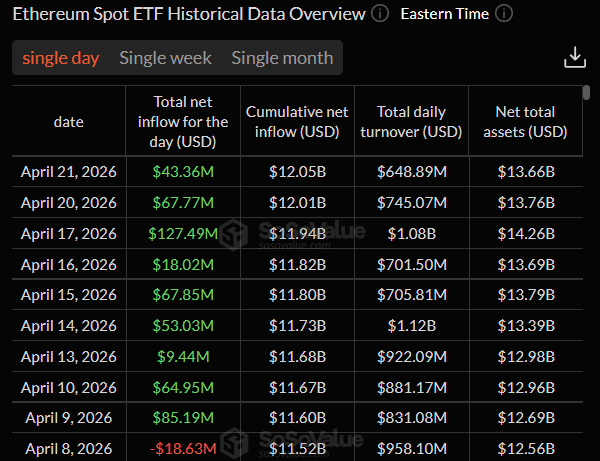The image size is (600, 461).
Task: Click the $745.07M daily turnover cell
Action: (x=412, y=202)
